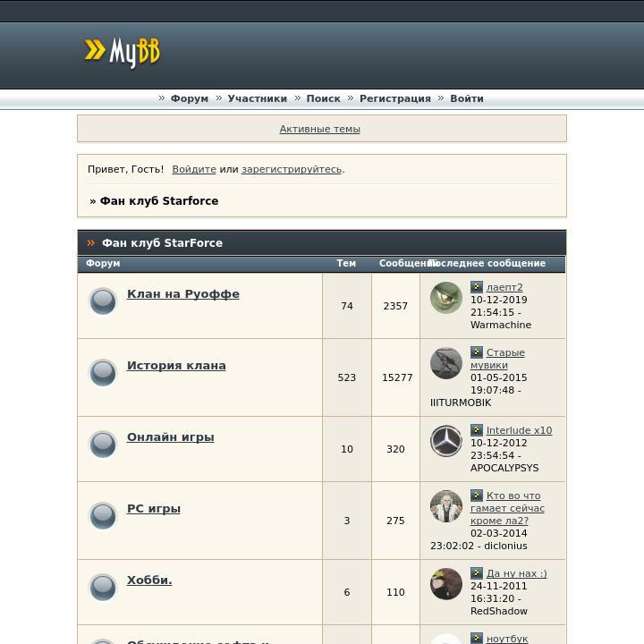Click the forum status icon beside Онлайн игры
This screenshot has height=644, width=644.
tap(103, 444)
